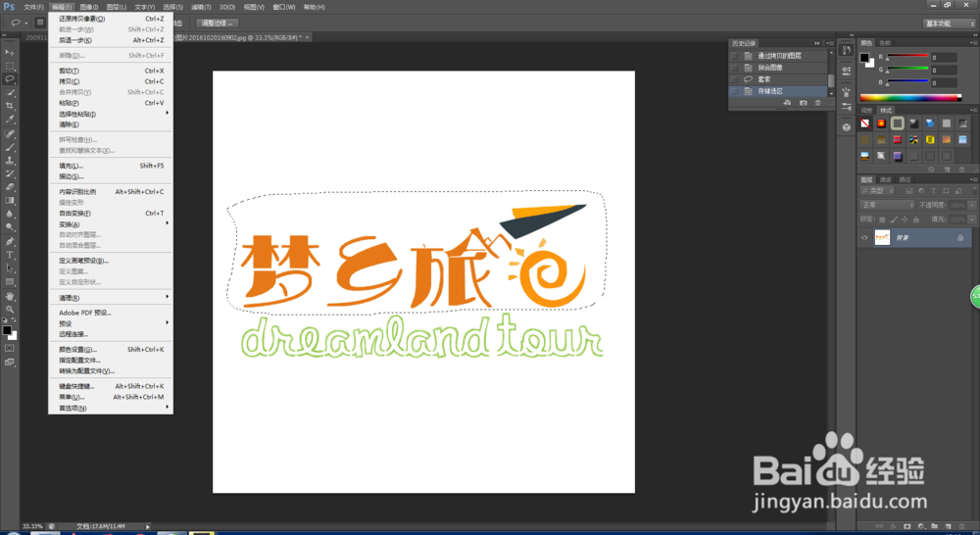Expand 变换(A) submenu
The height and width of the screenshot is (535, 980).
110,223
